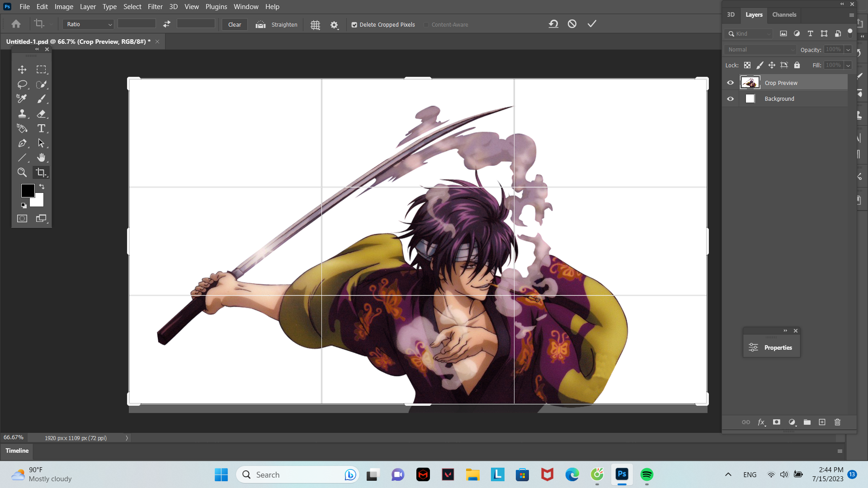The width and height of the screenshot is (868, 488).
Task: Switch to the Channels tab
Action: point(784,14)
